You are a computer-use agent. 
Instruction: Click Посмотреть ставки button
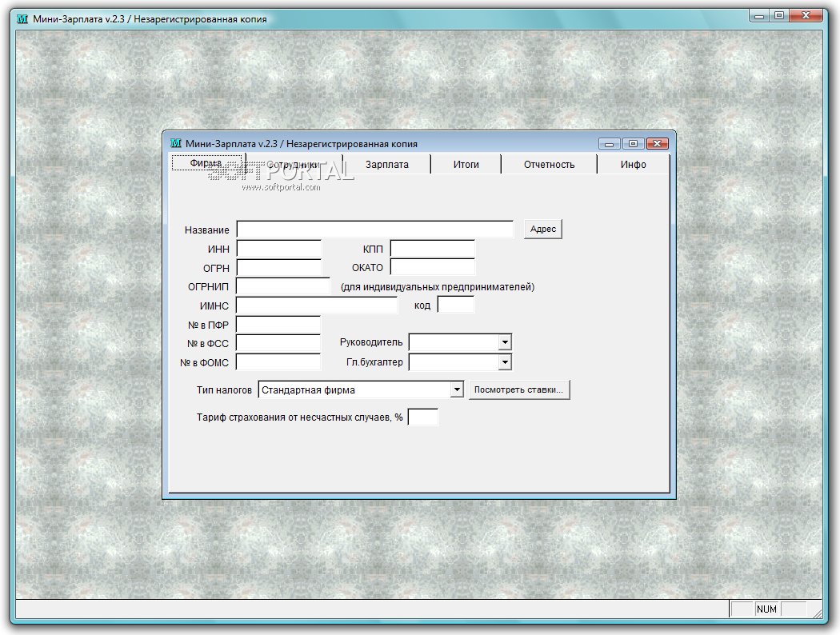(x=518, y=389)
